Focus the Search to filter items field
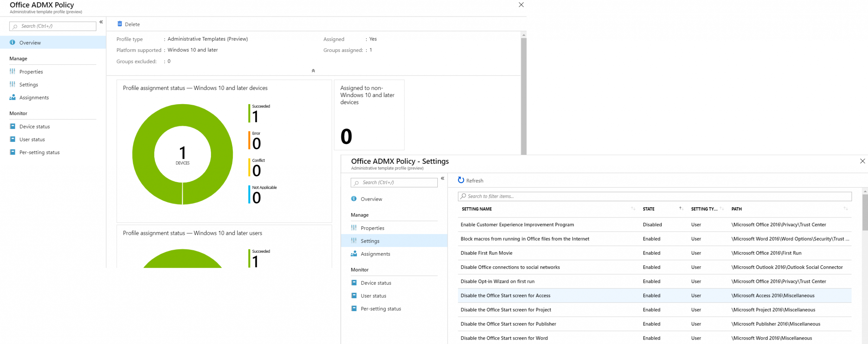Image resolution: width=868 pixels, height=344 pixels. tap(655, 196)
